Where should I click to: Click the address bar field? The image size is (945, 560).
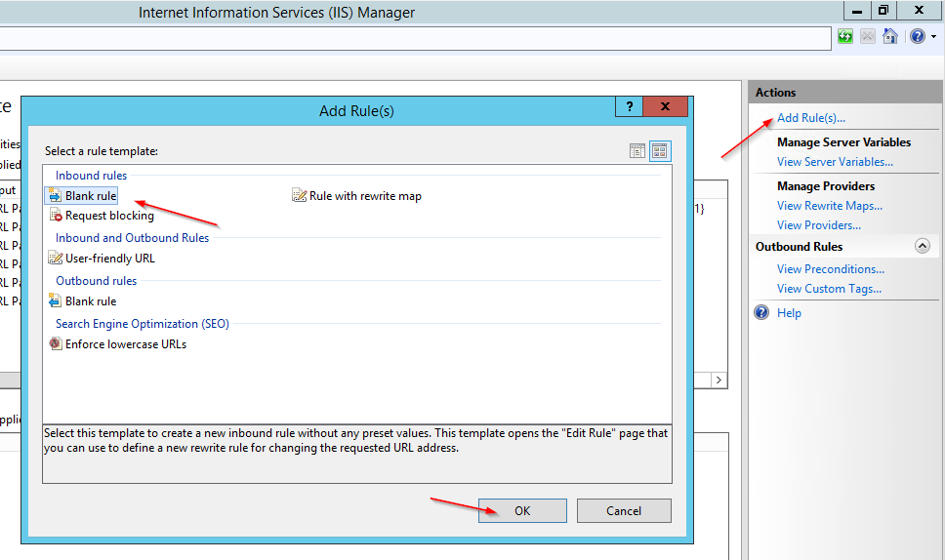point(415,38)
